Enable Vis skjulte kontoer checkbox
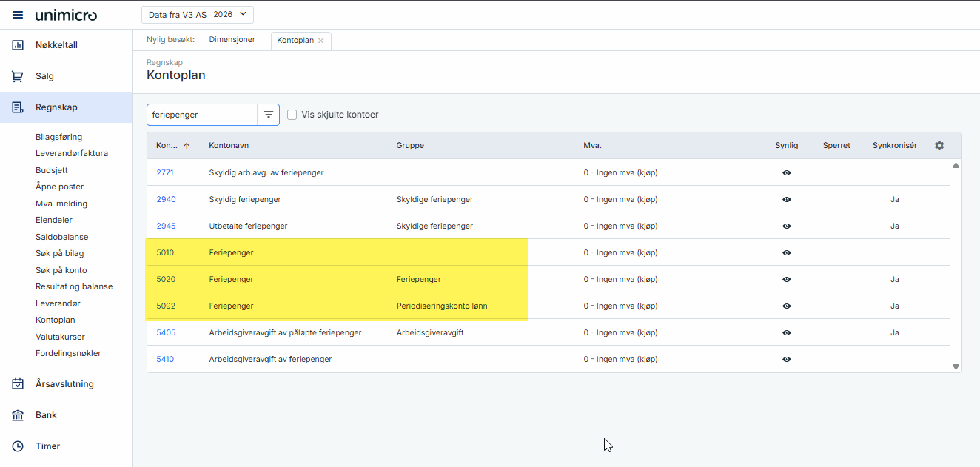980x467 pixels. [x=292, y=115]
